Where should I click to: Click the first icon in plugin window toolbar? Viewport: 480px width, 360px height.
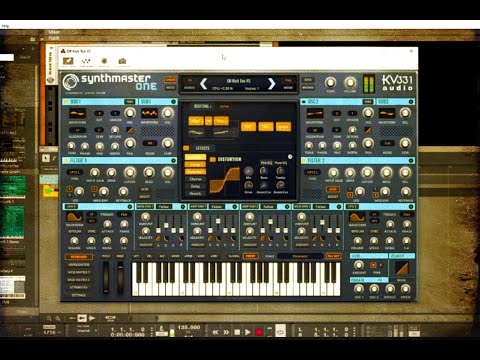68,61
